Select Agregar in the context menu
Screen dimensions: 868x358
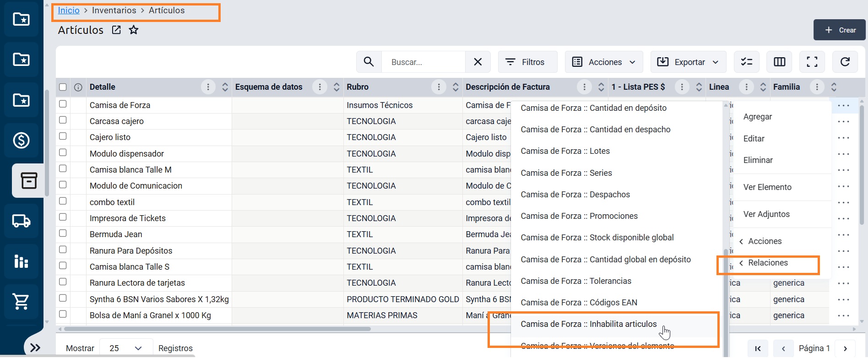758,117
